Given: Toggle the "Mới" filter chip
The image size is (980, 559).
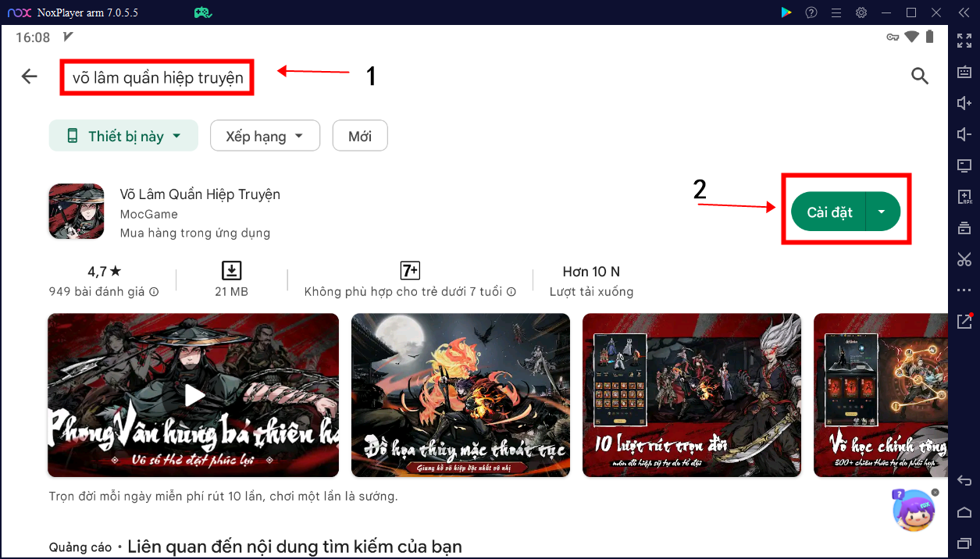Looking at the screenshot, I should (359, 135).
